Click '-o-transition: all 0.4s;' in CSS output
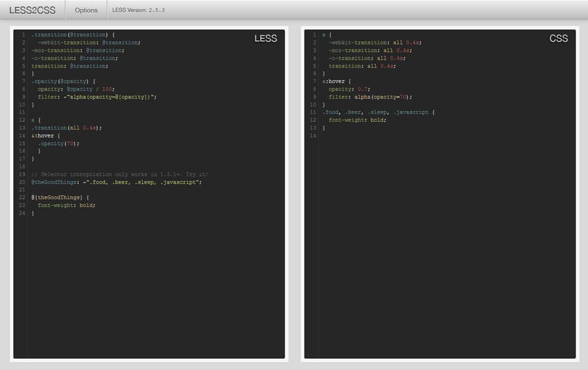588x370 pixels. pyautogui.click(x=367, y=59)
